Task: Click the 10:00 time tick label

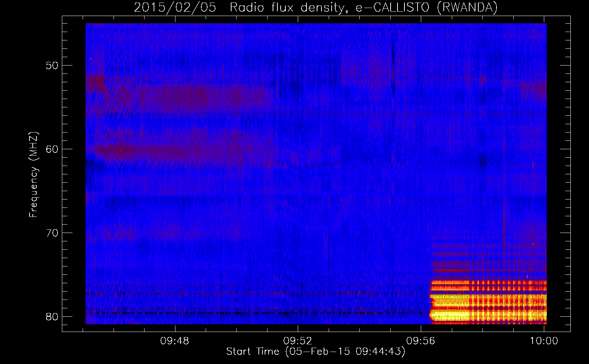Action: tap(544, 341)
